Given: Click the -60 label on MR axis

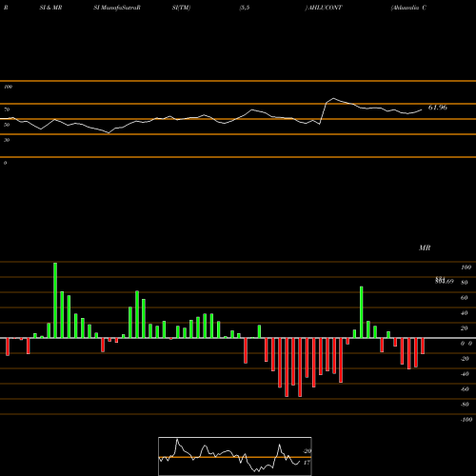Looking at the screenshot, I should (465, 389).
